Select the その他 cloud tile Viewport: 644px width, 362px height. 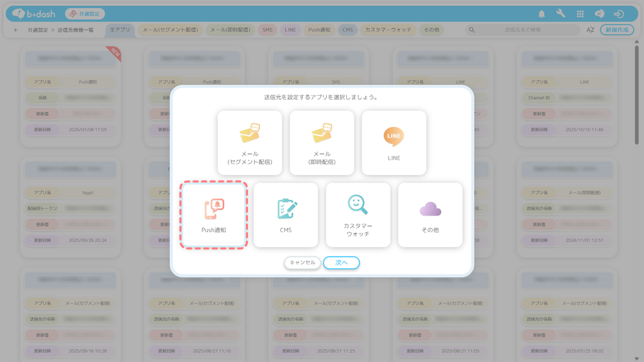(x=430, y=215)
